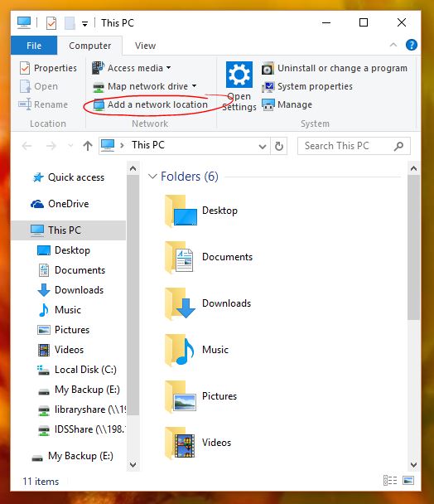Viewport: 434px width, 504px height.
Task: Select OneDrive in the navigation pane
Action: coord(60,204)
